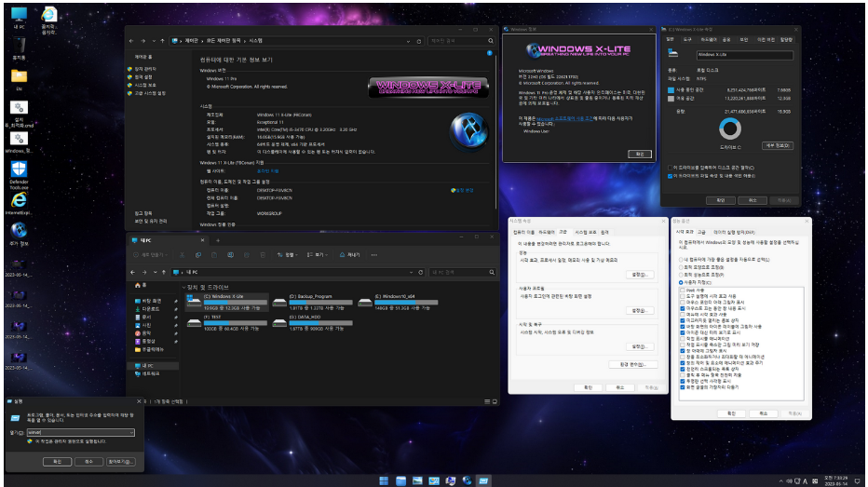
Task: Open the 보기 (View) dropdown in Explorer toolbar
Action: pyautogui.click(x=318, y=255)
